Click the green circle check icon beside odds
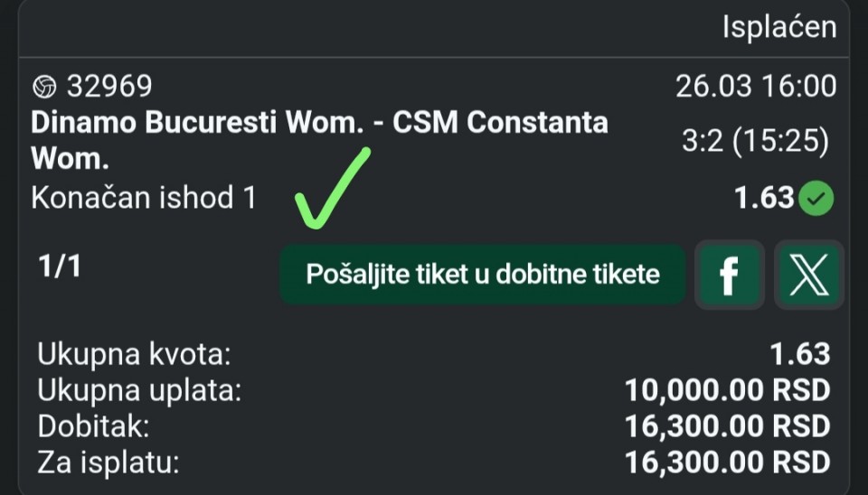This screenshot has width=868, height=495. tap(817, 198)
